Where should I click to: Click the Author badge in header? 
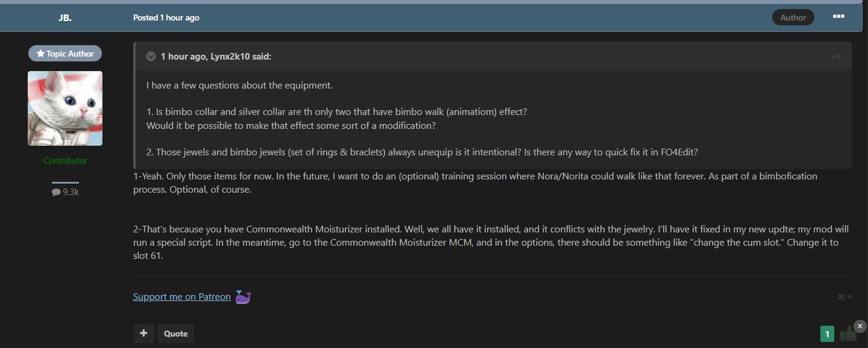click(793, 17)
